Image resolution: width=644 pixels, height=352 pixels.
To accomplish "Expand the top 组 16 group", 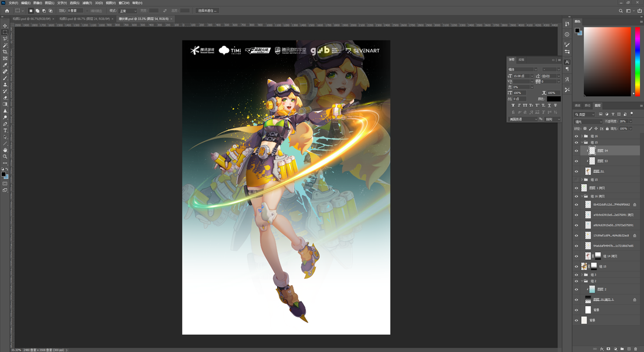I will [582, 136].
